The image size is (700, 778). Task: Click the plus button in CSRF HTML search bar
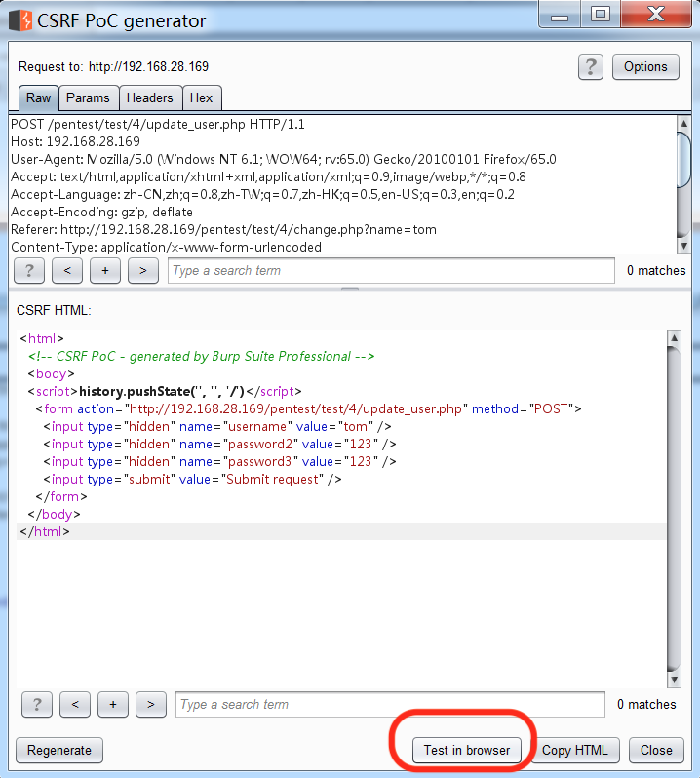pos(113,705)
